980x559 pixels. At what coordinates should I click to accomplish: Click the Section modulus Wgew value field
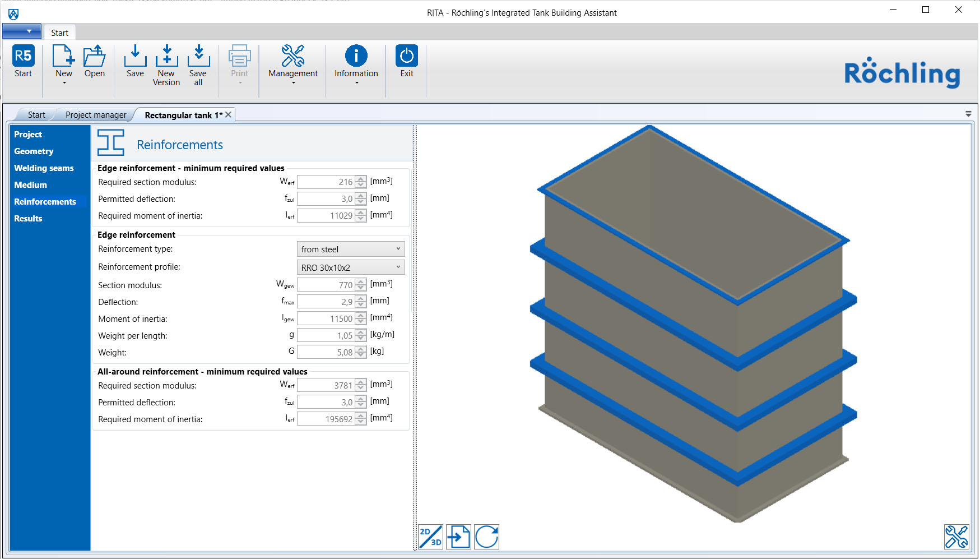point(326,285)
